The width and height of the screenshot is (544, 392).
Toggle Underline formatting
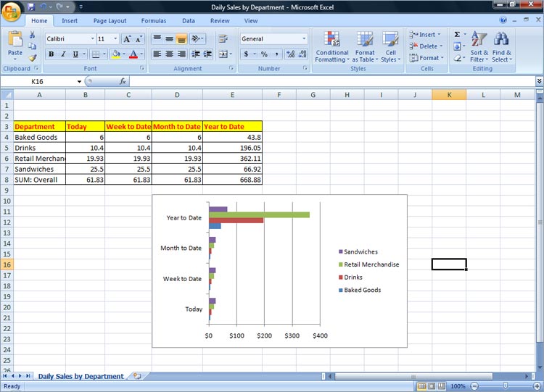pyautogui.click(x=75, y=54)
